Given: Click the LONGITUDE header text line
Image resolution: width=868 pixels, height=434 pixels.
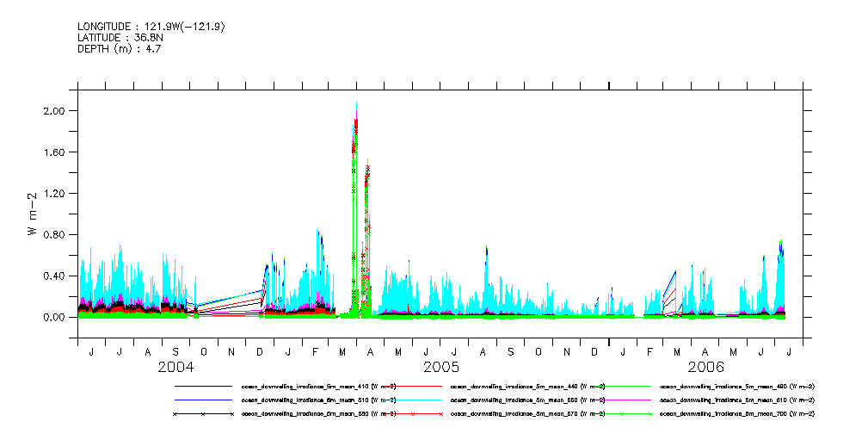Looking at the screenshot, I should [151, 27].
